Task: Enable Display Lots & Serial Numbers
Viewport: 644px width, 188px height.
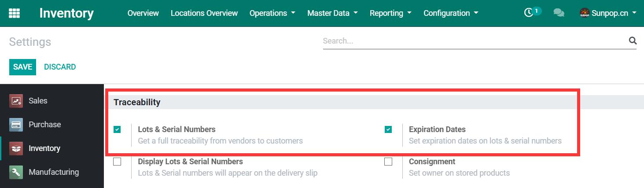Action: [117, 162]
